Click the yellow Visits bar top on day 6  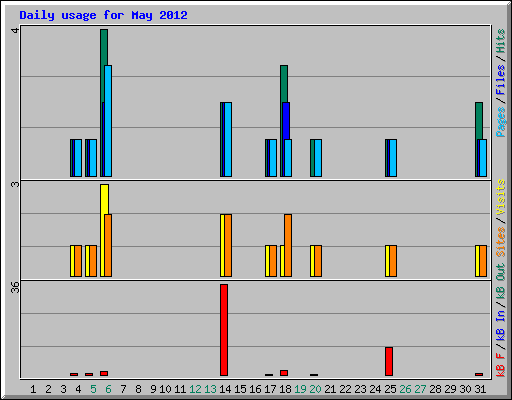point(104,199)
